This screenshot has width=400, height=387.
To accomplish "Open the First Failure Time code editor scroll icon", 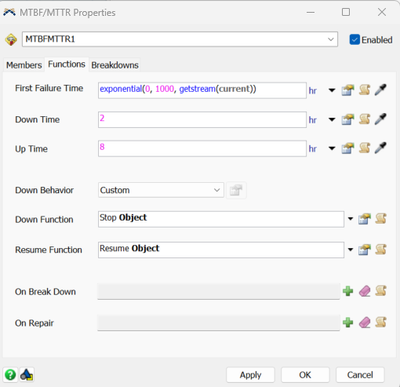I will 364,90.
